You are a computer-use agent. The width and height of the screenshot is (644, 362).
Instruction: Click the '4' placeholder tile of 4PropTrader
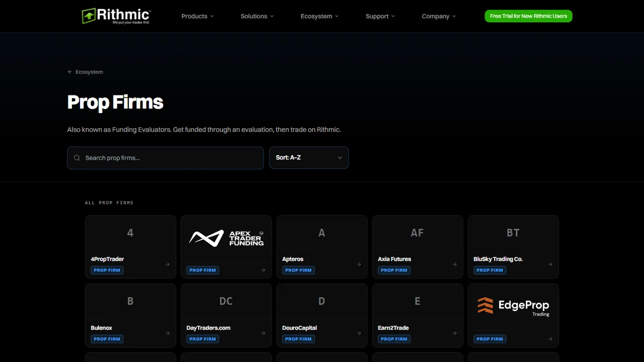(x=130, y=233)
